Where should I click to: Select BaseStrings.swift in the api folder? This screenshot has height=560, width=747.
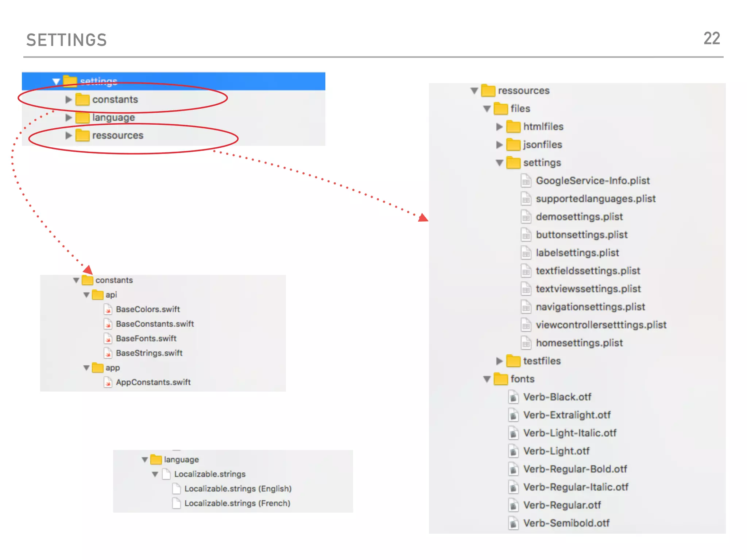[x=149, y=353]
